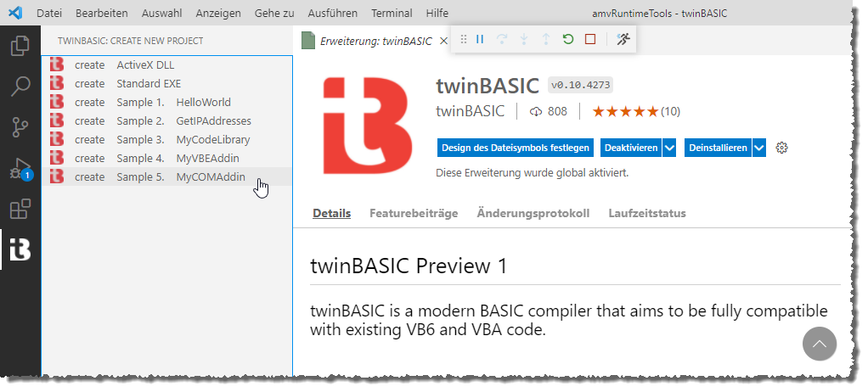
Task: Click the Step Over debug button
Action: (502, 39)
